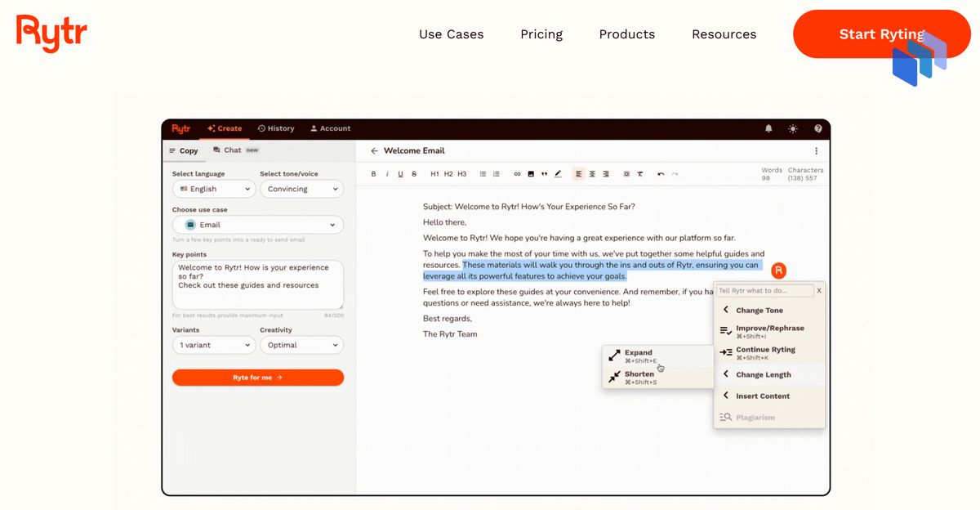980x510 pixels.
Task: Toggle italic formatting in the editor toolbar
Action: click(387, 174)
